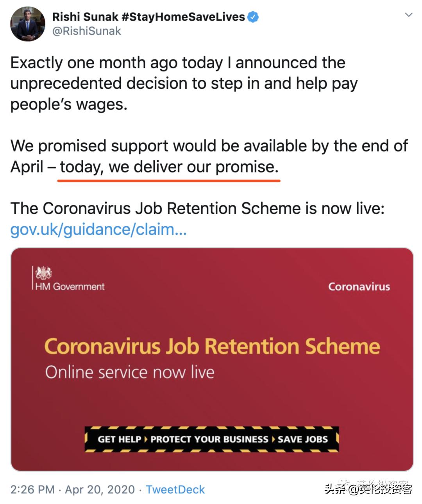Image resolution: width=422 pixels, height=504 pixels.
Task: Click the white Coronavirus label in the card
Action: [x=359, y=287]
